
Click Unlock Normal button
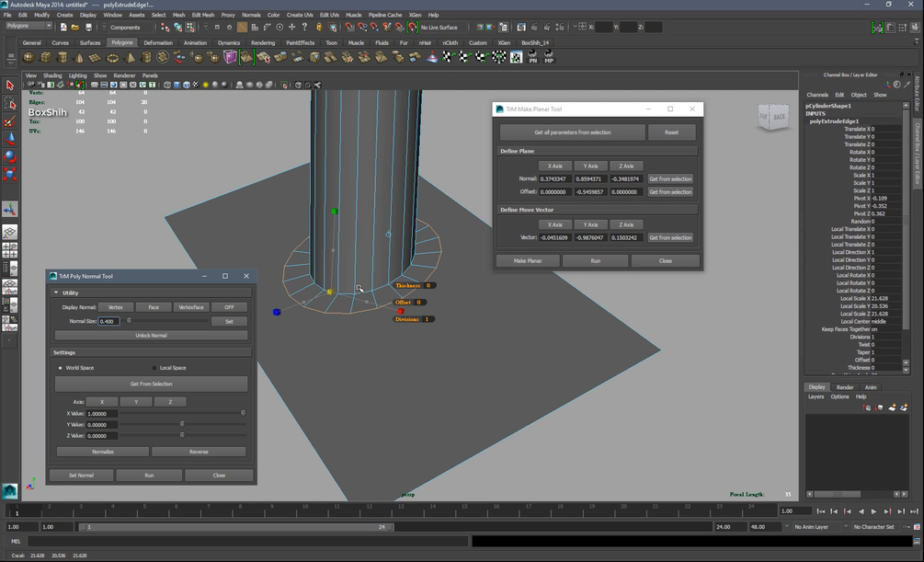click(151, 335)
